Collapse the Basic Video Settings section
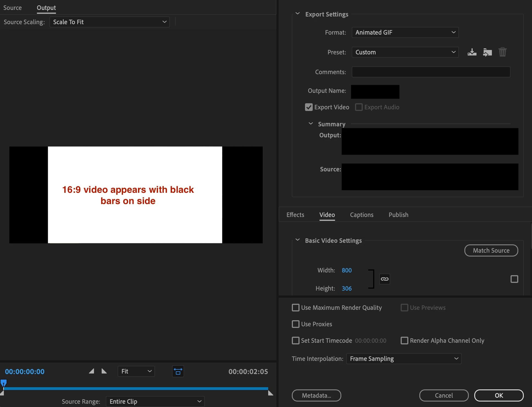Viewport: 532px width, 407px height. pos(298,240)
